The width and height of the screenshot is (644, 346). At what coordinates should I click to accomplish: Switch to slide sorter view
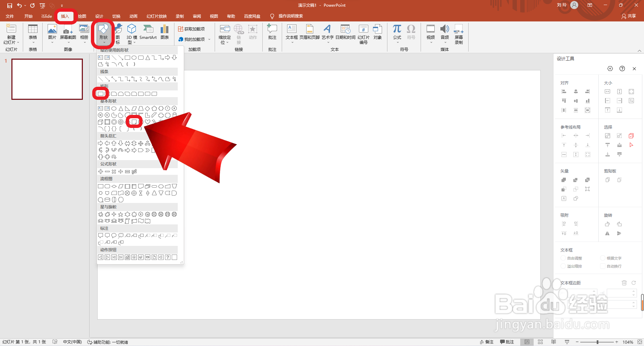pos(540,342)
